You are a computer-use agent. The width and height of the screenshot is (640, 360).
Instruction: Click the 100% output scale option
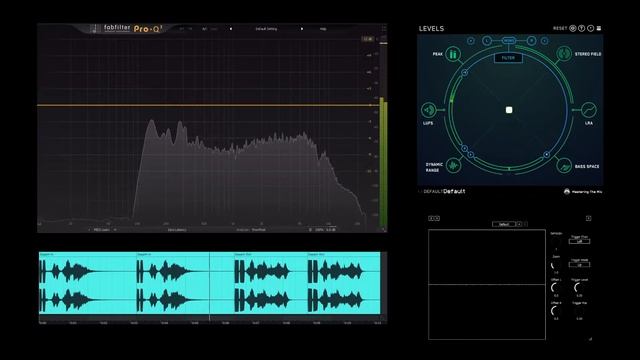[x=319, y=230]
